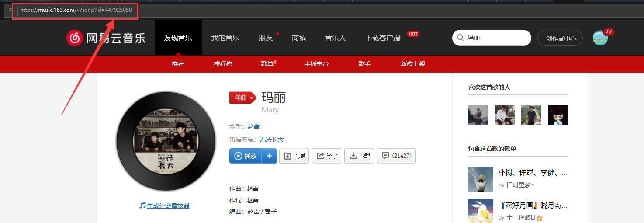
Task: Open the 下载客户端 tab
Action: pyautogui.click(x=383, y=38)
